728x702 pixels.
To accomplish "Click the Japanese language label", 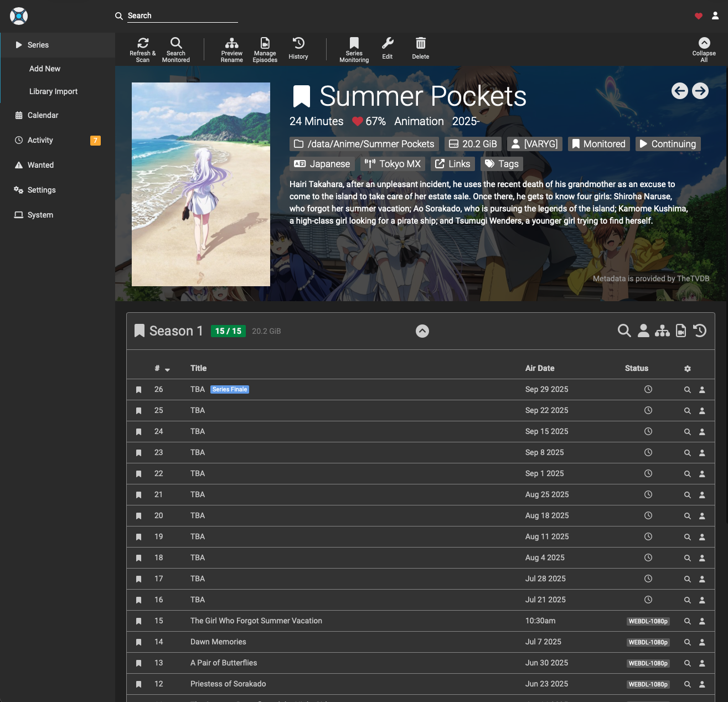I will 322,164.
